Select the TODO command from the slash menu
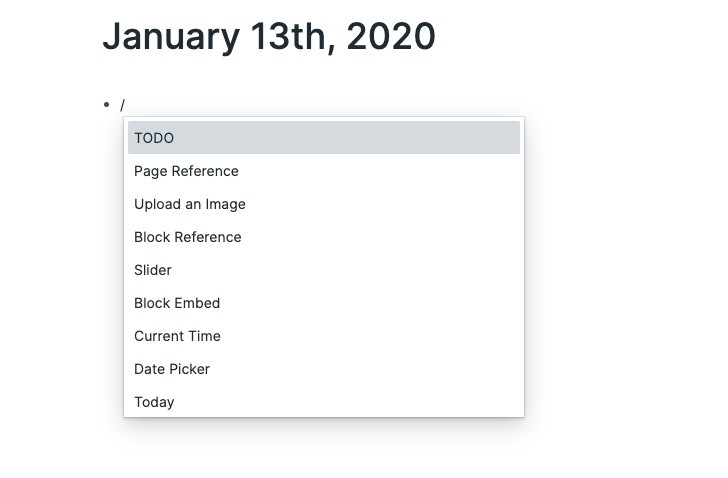Screen dimensions: 728x478 click(x=154, y=138)
